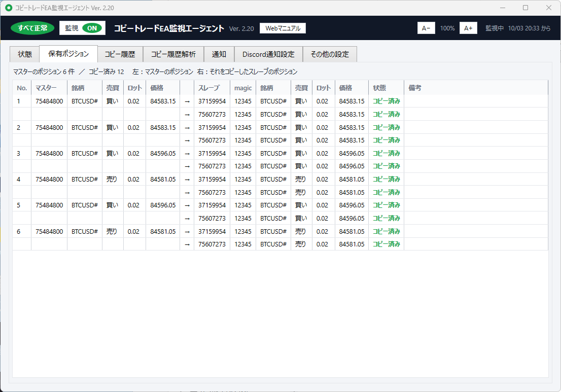
Task: Increase font size with A+ button
Action: coord(468,28)
